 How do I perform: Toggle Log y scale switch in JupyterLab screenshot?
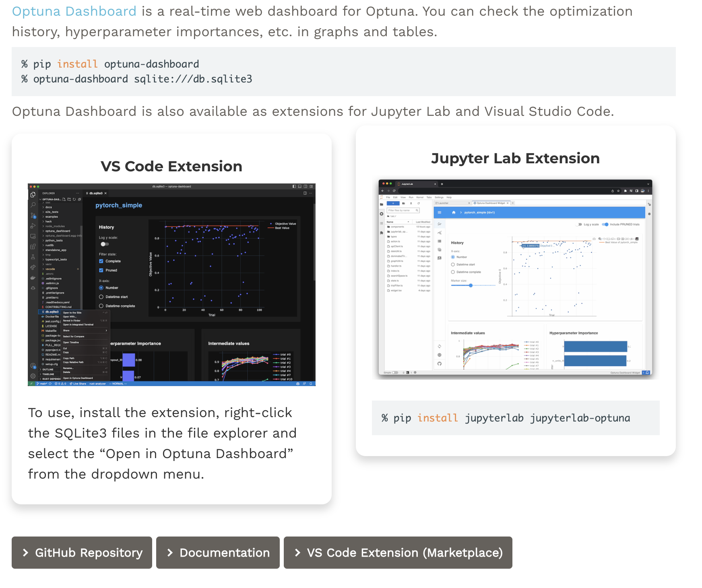point(579,224)
